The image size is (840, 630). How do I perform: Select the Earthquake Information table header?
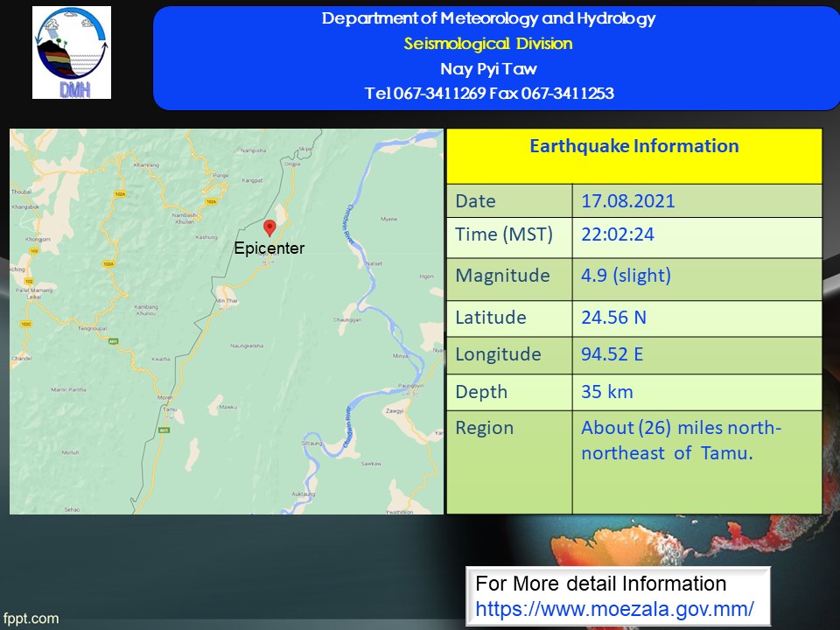point(633,147)
